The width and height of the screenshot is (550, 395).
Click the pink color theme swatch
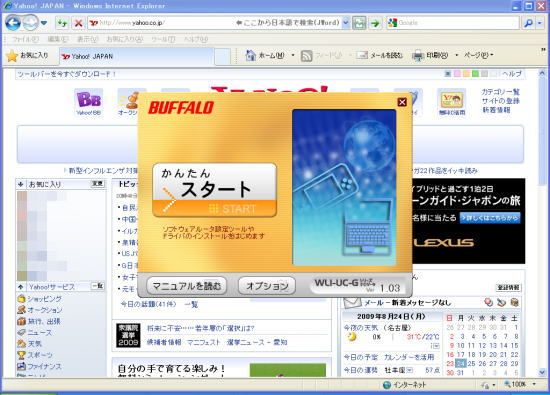pyautogui.click(x=457, y=74)
